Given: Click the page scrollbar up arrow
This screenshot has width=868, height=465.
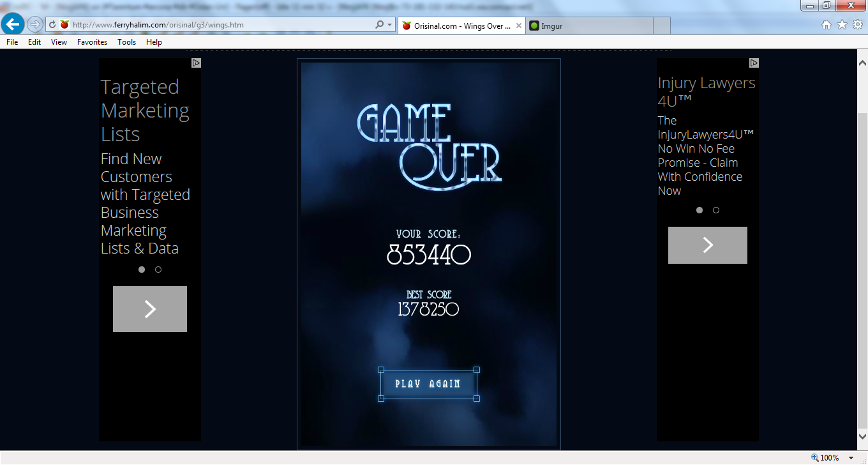Looking at the screenshot, I should coord(862,63).
